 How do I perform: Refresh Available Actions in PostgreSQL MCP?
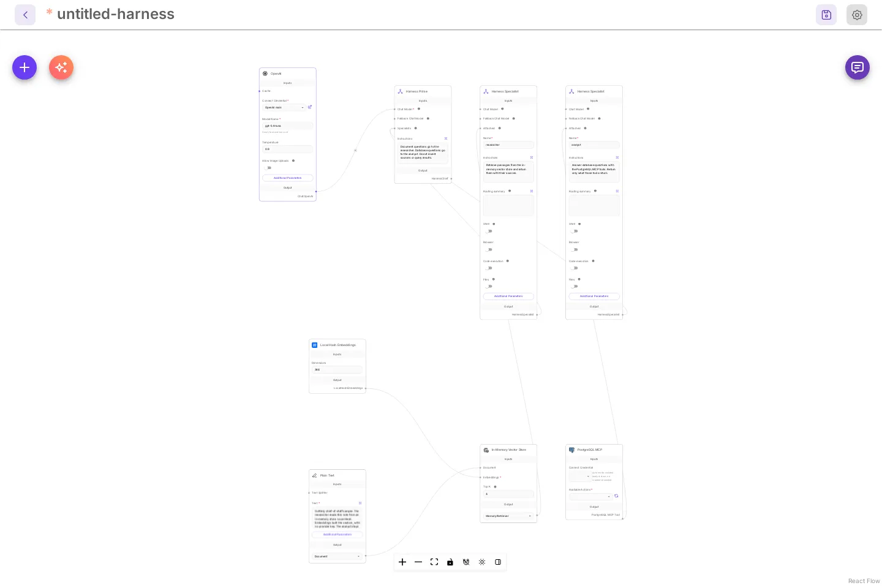pyautogui.click(x=616, y=496)
